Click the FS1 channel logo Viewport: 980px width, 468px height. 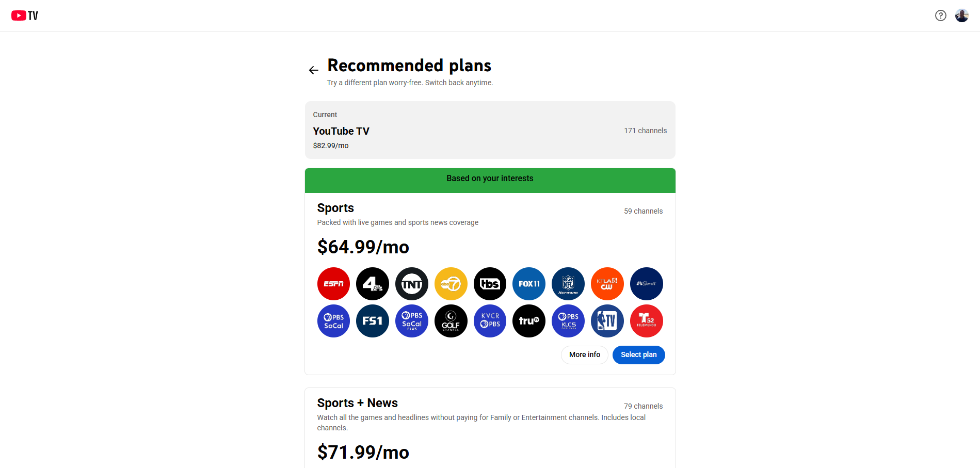373,321
